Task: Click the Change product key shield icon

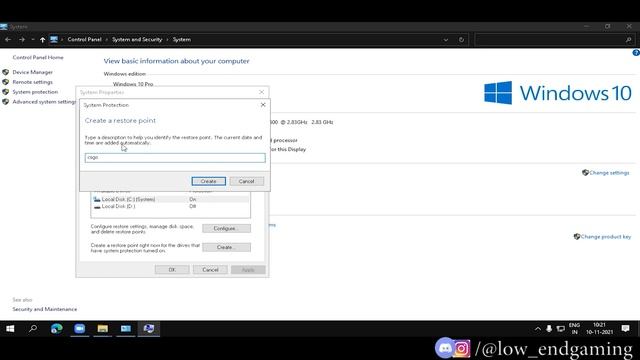Action: pos(577,237)
